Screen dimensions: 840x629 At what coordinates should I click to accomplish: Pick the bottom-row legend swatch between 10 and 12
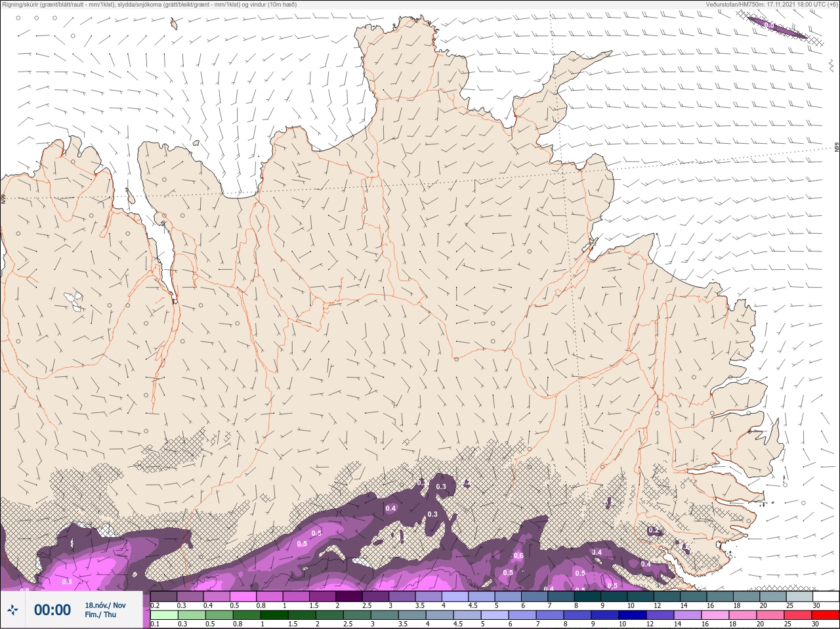633,615
